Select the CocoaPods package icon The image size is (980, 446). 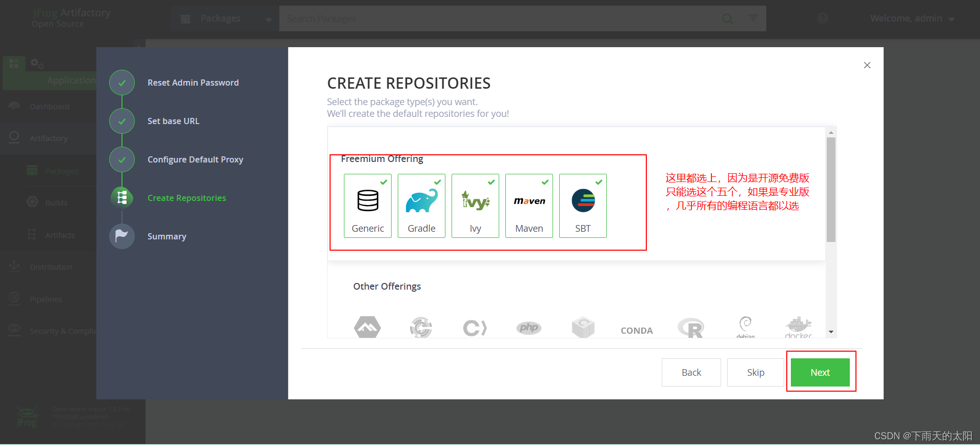(x=421, y=328)
